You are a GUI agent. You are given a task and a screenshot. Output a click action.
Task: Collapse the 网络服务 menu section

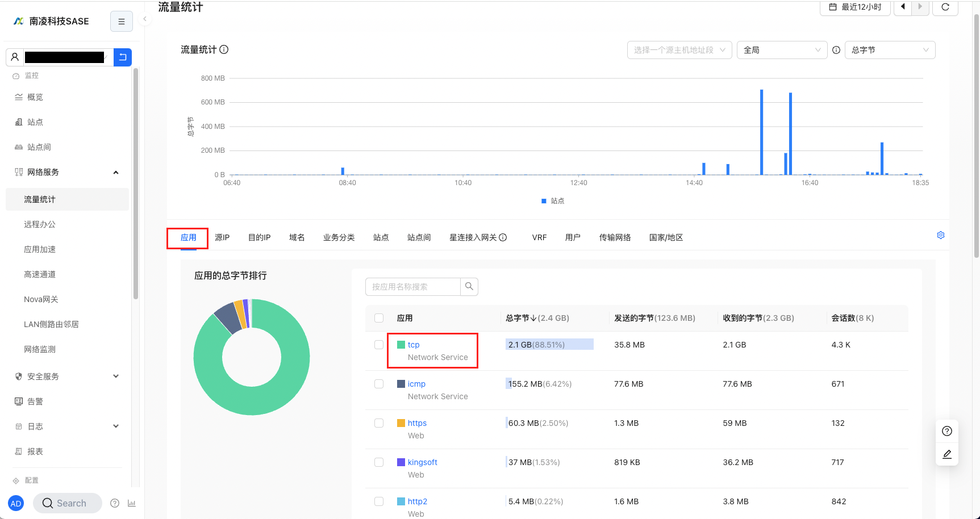tap(116, 172)
